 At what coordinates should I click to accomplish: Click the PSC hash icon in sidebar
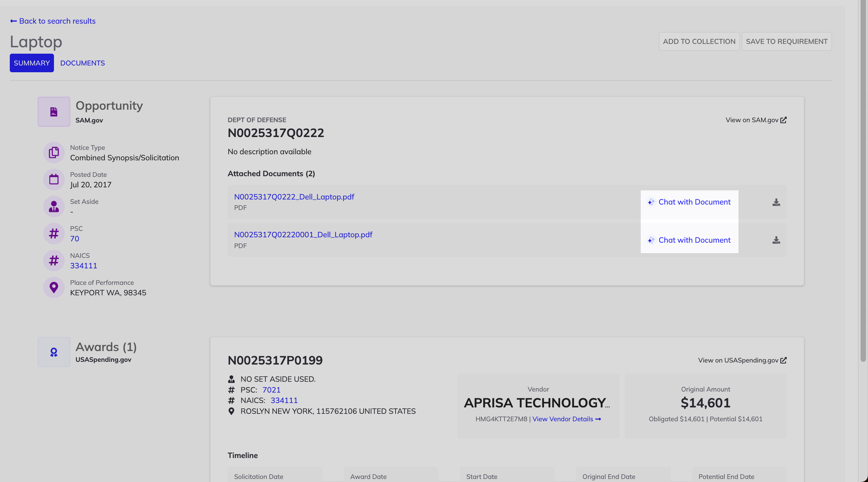[54, 234]
